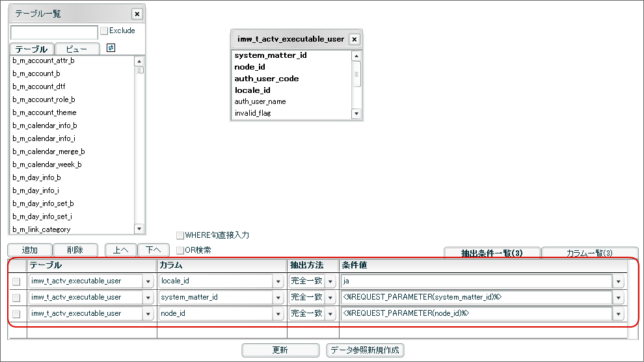This screenshot has height=362, width=644.
Task: Select b_m_day_info_set_i in table list
Action: click(42, 216)
